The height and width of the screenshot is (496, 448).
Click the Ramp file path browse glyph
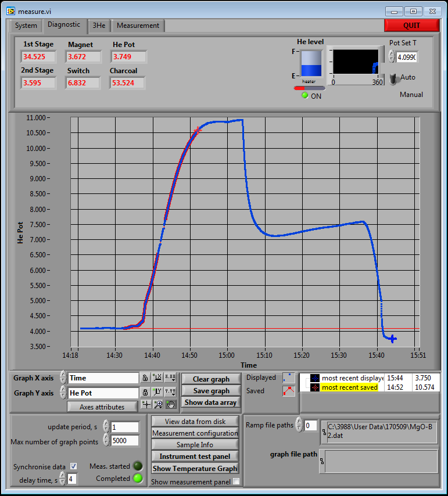click(x=324, y=432)
